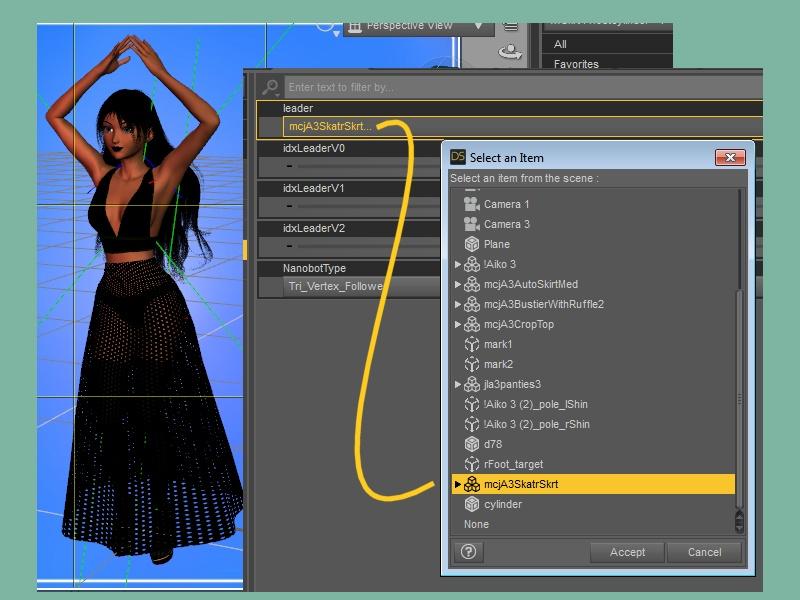Click the Plane object cube icon
The image size is (800, 600).
471,244
